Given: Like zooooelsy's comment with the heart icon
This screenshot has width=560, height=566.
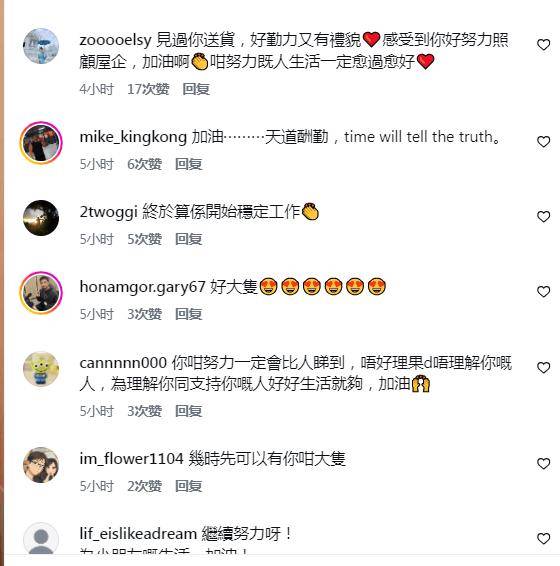Looking at the screenshot, I should (x=543, y=45).
